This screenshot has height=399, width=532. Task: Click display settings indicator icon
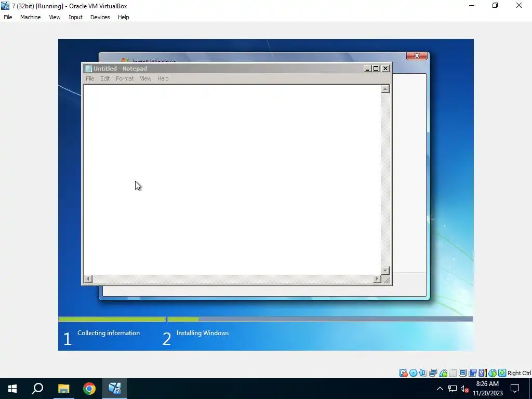click(462, 373)
